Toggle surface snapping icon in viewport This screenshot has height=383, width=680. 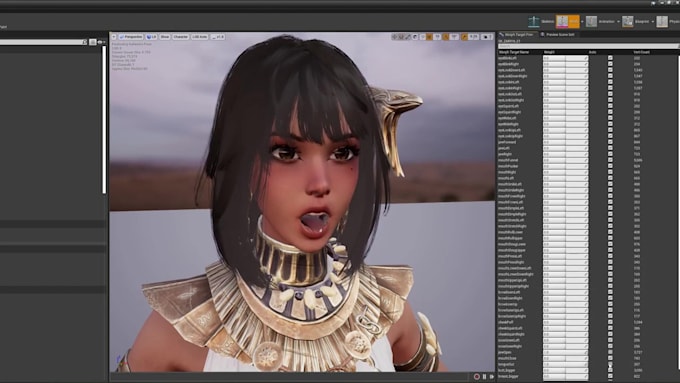[423, 37]
